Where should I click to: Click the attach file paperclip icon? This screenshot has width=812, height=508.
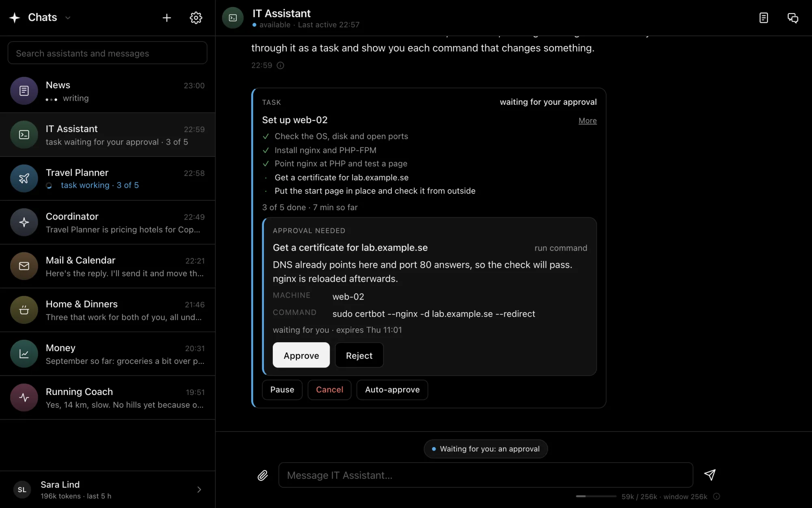(263, 475)
